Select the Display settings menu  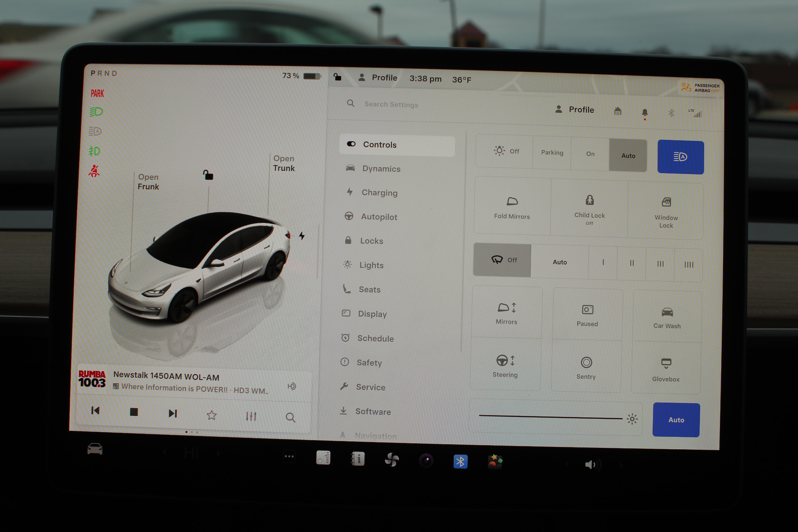coord(372,314)
